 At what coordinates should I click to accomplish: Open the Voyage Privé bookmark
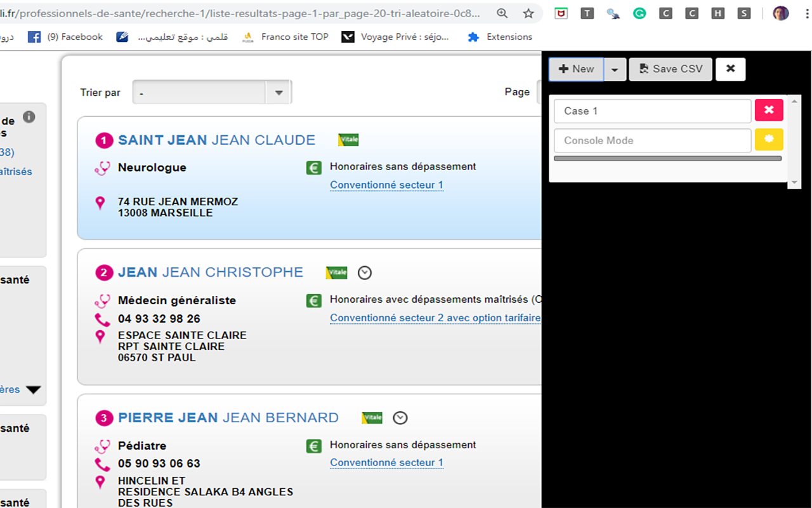click(395, 37)
